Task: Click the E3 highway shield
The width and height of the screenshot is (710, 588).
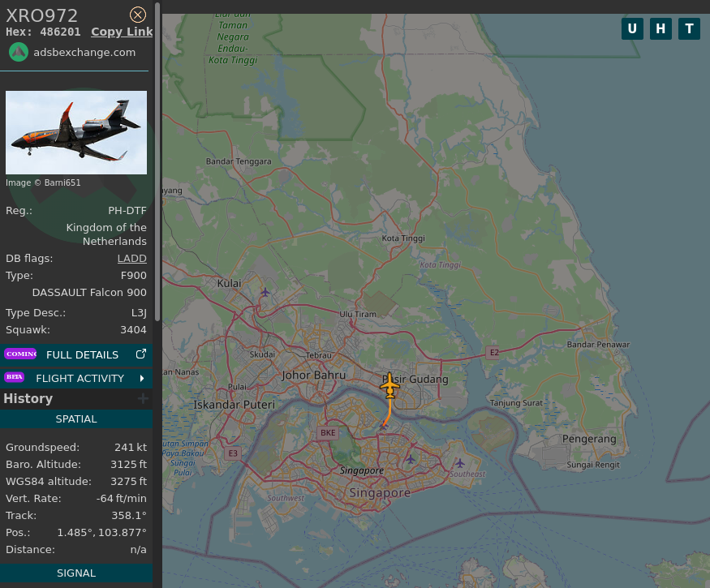Action: point(233,453)
